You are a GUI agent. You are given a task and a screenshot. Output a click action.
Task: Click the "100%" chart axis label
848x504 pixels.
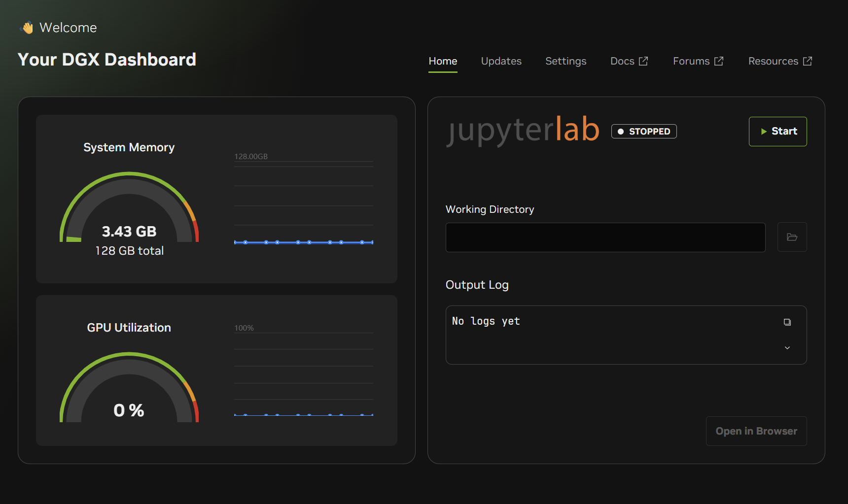pyautogui.click(x=244, y=328)
